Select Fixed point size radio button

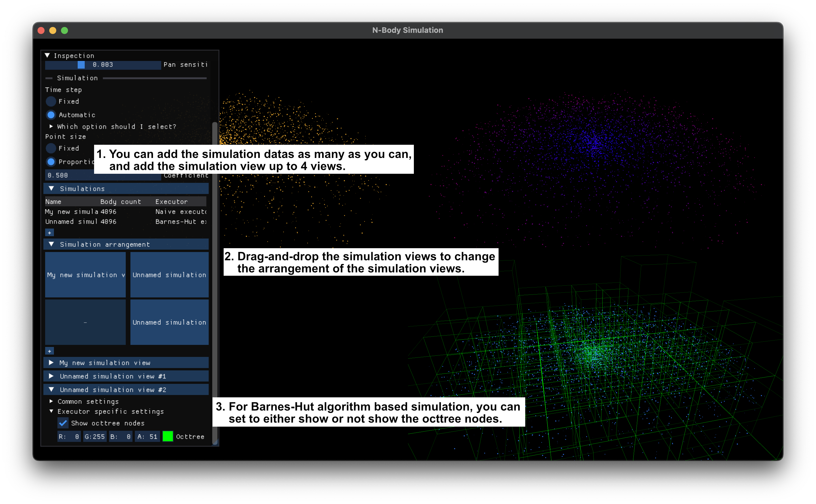pyautogui.click(x=51, y=148)
